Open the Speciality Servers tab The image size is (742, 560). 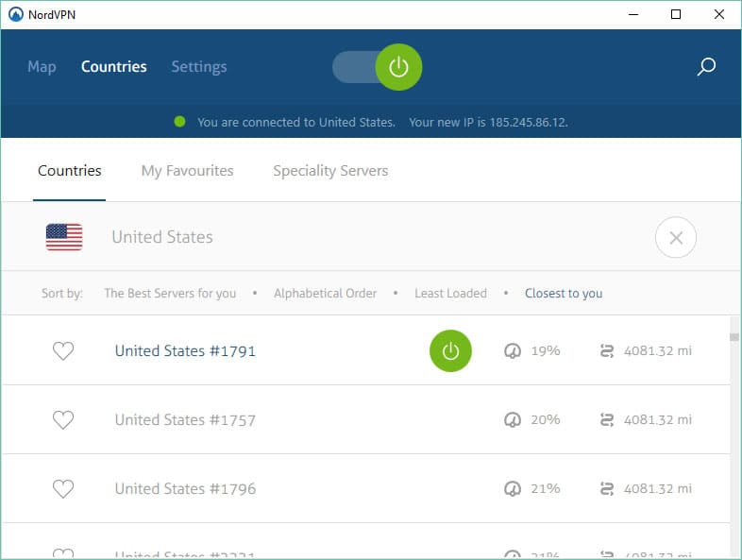coord(330,170)
